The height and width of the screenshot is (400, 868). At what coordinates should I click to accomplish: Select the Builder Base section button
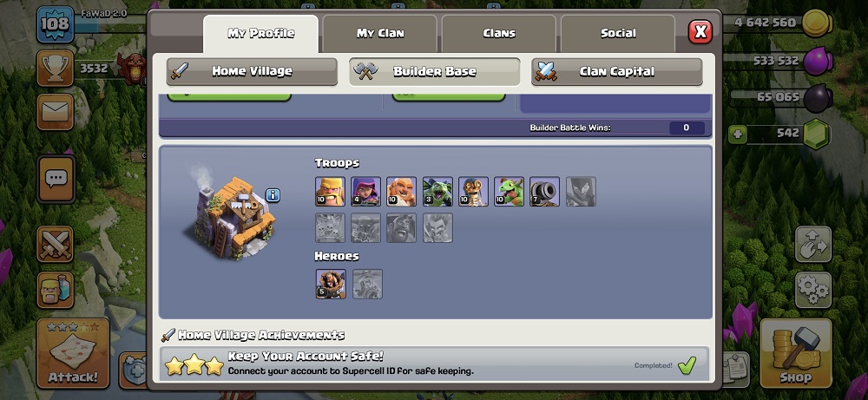pos(435,71)
